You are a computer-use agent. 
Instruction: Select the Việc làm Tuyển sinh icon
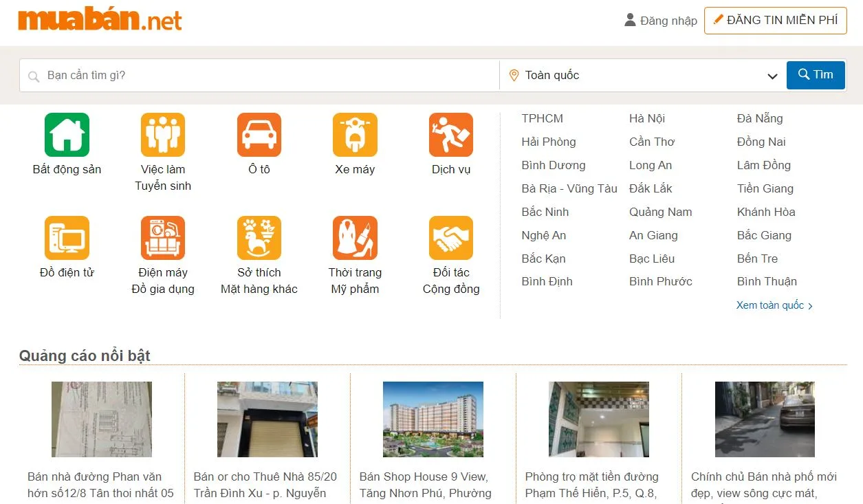(163, 134)
